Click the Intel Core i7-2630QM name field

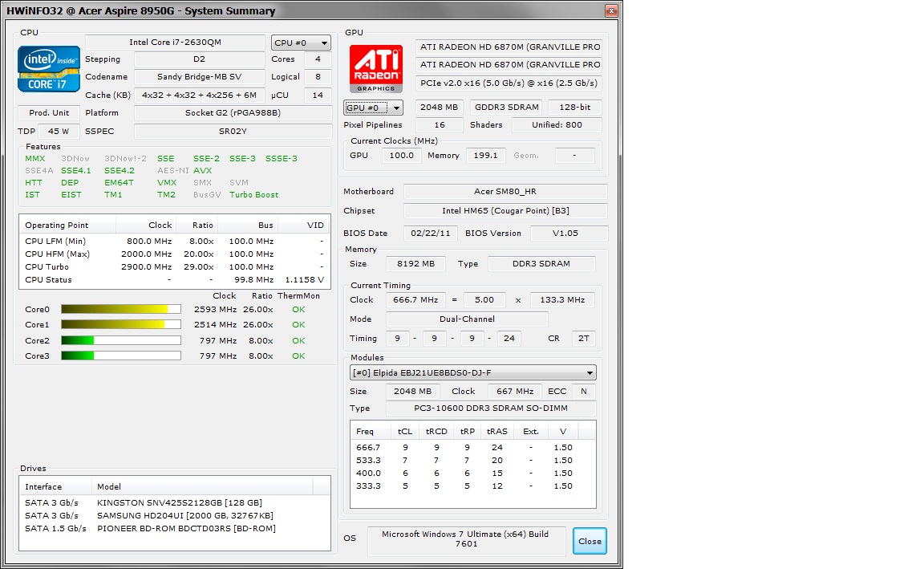pyautogui.click(x=175, y=43)
